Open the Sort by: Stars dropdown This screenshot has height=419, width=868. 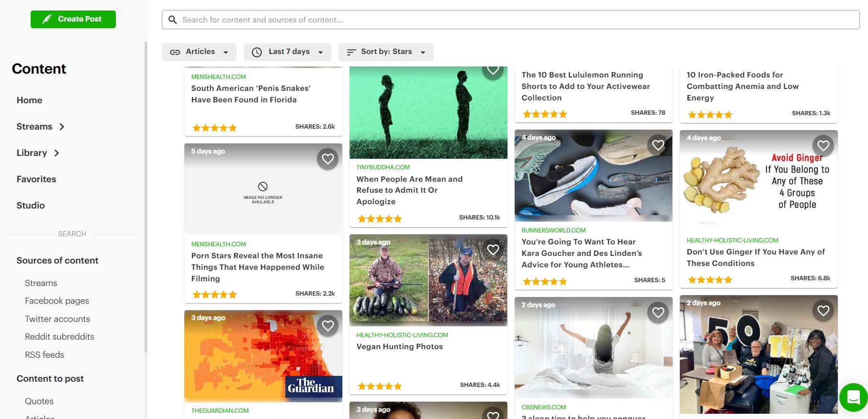(x=386, y=52)
